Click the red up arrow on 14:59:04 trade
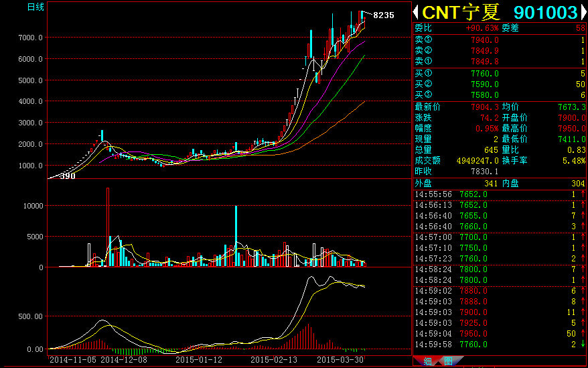The image size is (588, 368). pyautogui.click(x=583, y=333)
